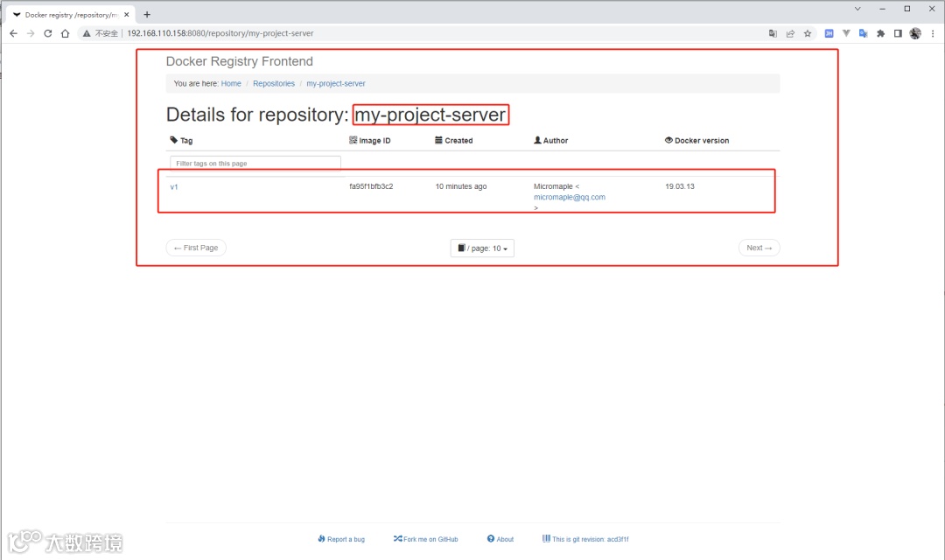Click the share page icon
The image size is (945, 560).
coord(790,33)
